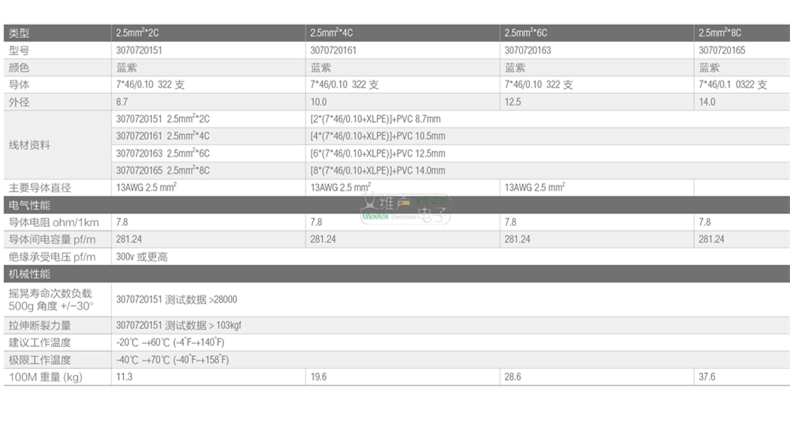Click the 导体电阻 ohm/1km row label

[54, 222]
